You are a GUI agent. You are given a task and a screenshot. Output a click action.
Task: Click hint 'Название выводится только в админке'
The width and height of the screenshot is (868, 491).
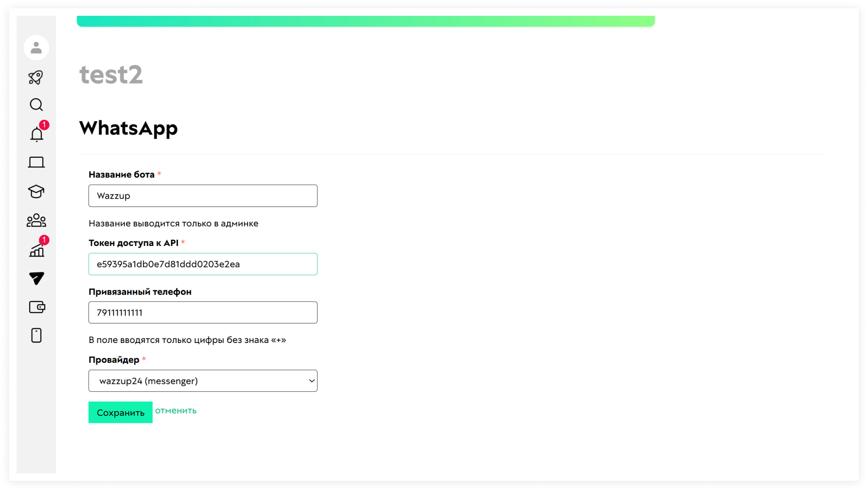pos(173,223)
